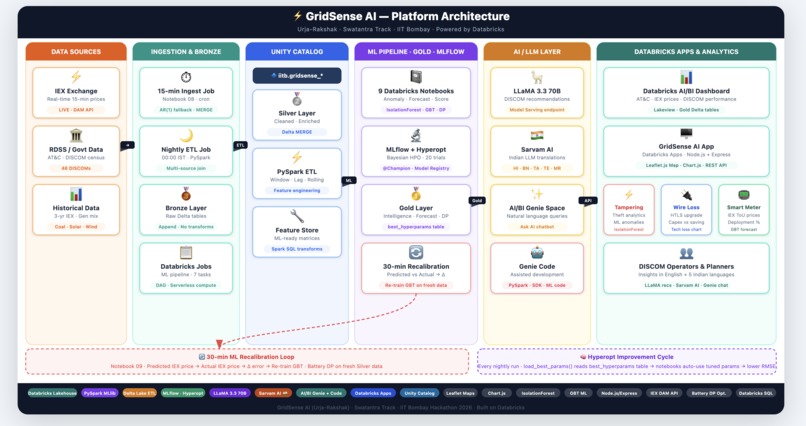Select the DATA SOURCES column header
This screenshot has height=426, width=806.
(x=76, y=51)
